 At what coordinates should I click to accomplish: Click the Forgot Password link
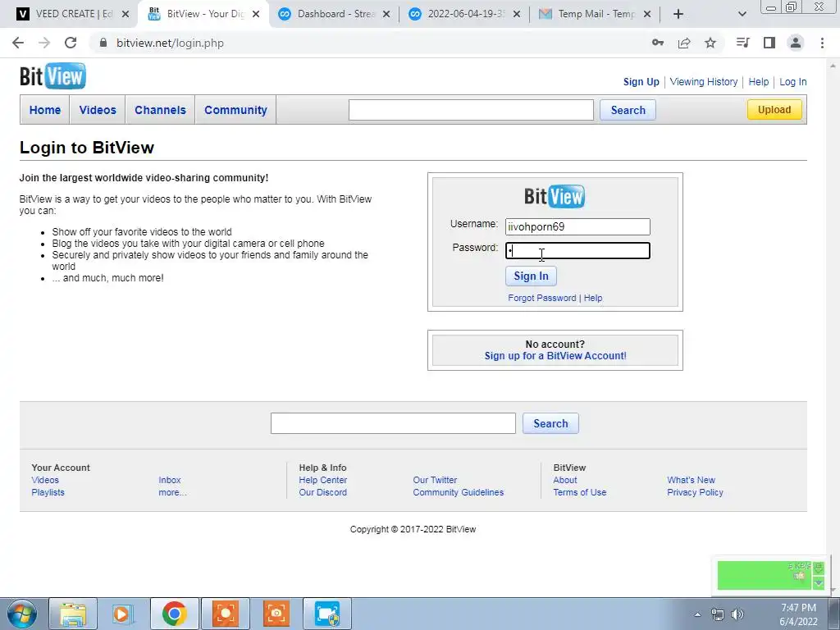coord(541,298)
